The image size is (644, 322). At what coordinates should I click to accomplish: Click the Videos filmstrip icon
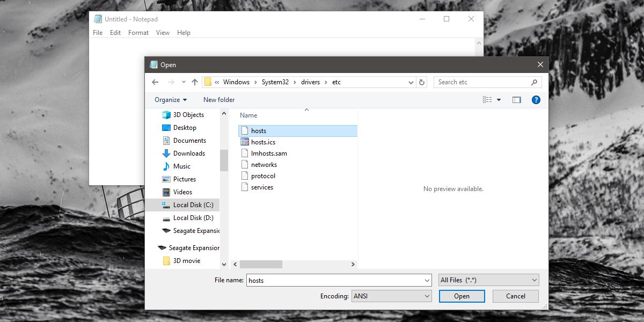(x=166, y=192)
